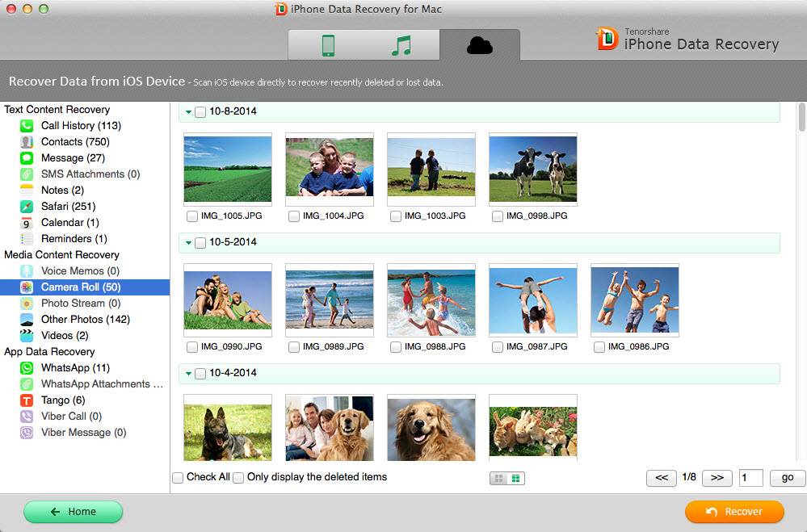Click the Calendar icon in sidebar
Screen dimensions: 807x532
[x=27, y=223]
